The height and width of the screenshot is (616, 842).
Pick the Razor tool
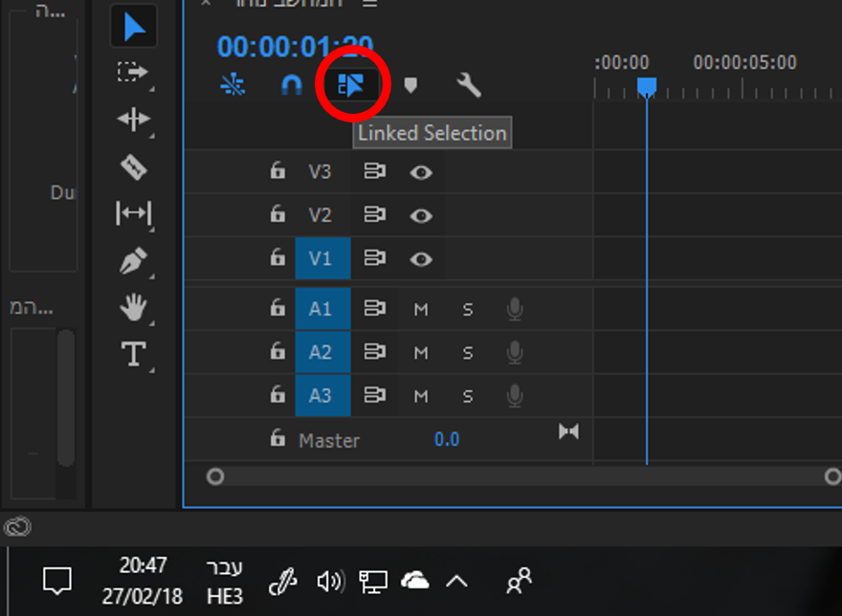click(x=133, y=166)
